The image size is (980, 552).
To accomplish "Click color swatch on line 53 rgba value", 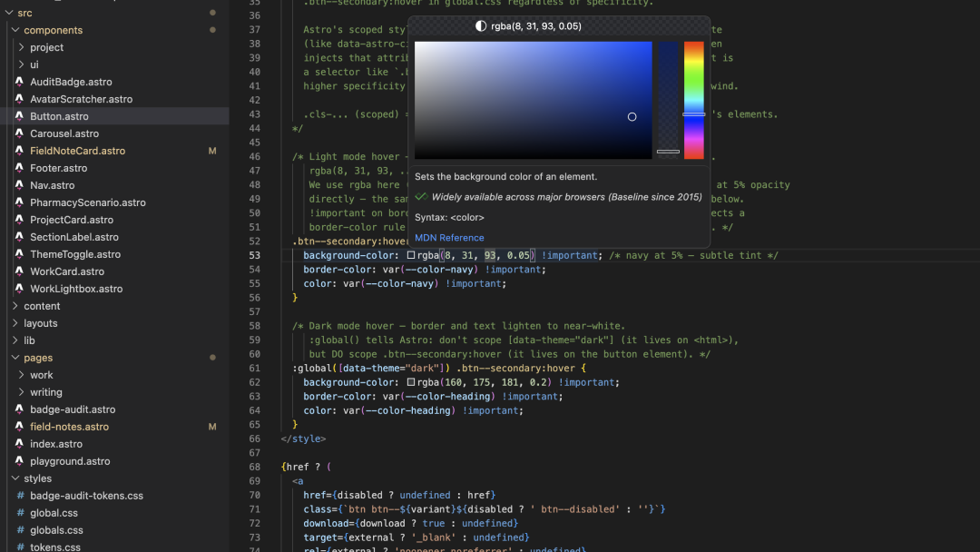I will coord(411,255).
